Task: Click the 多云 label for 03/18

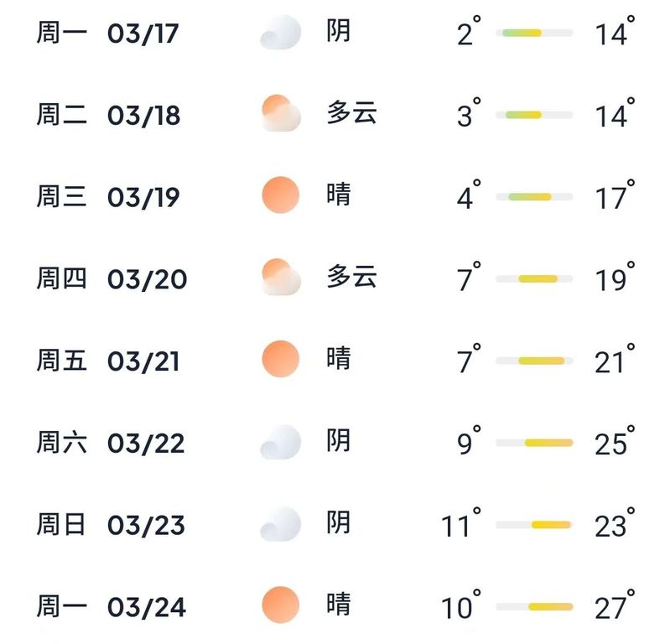Action: click(352, 113)
